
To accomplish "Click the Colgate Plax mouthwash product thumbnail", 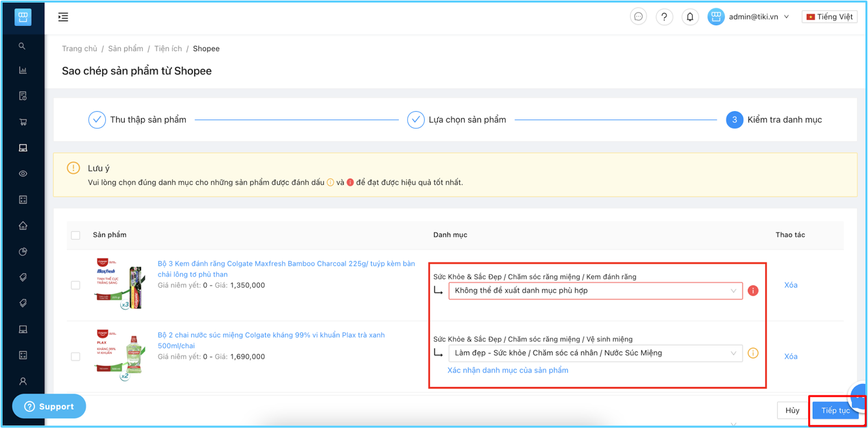I will [x=120, y=355].
